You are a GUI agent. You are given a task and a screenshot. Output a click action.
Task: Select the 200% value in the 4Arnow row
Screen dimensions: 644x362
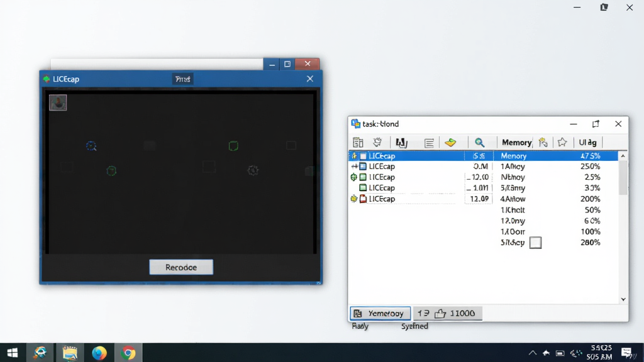pos(590,199)
